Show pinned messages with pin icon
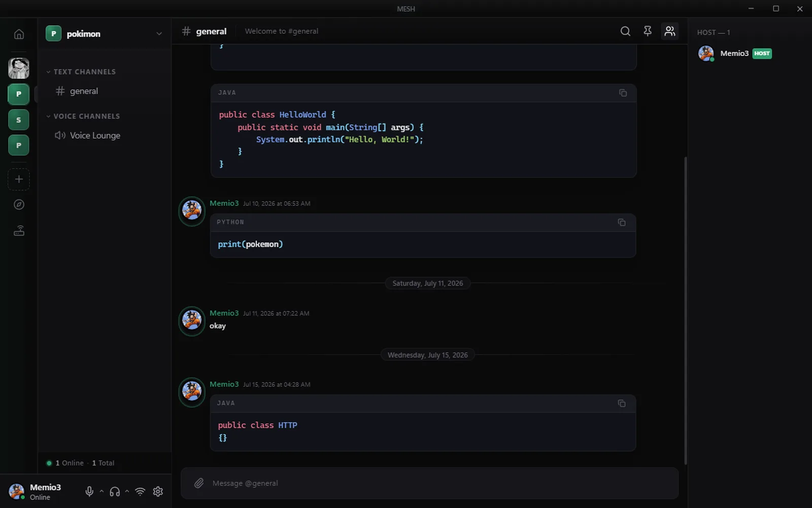Screen dimensions: 812x508 (648, 31)
